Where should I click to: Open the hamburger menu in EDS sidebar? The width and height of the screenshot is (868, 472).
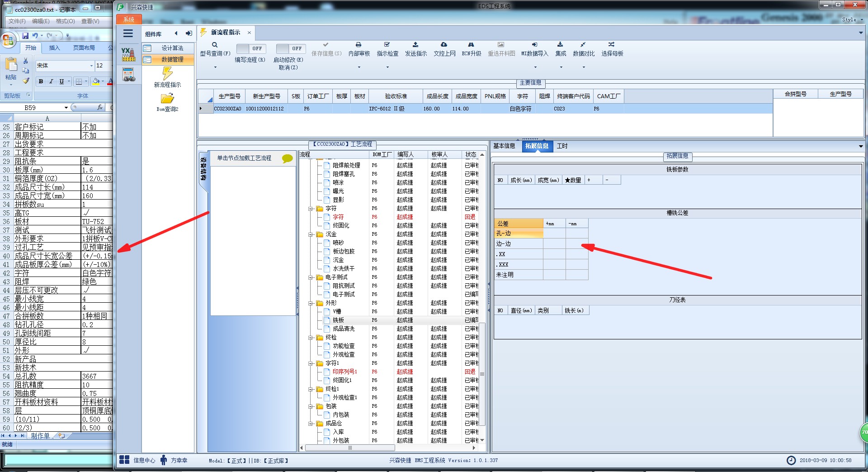tap(128, 33)
